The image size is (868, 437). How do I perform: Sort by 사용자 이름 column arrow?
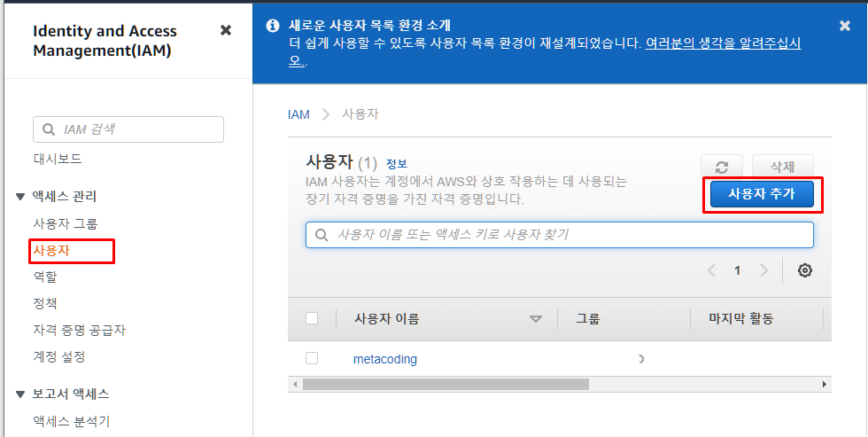point(535,319)
